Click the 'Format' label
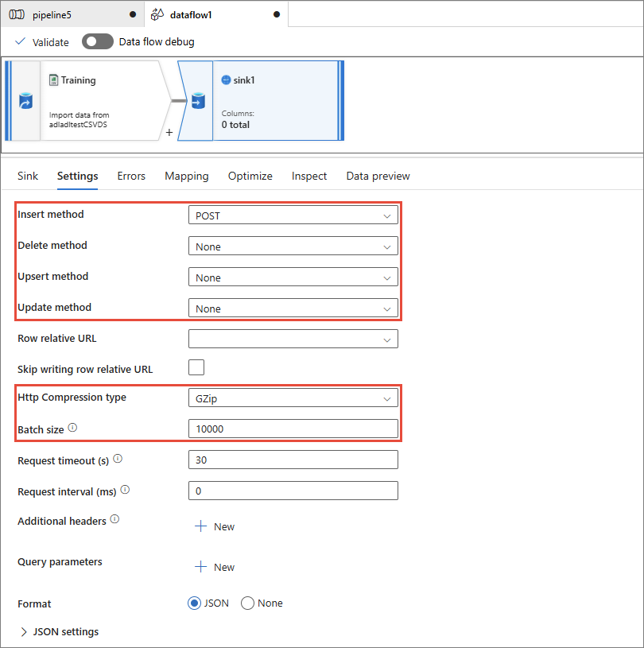The width and height of the screenshot is (644, 648). click(34, 603)
